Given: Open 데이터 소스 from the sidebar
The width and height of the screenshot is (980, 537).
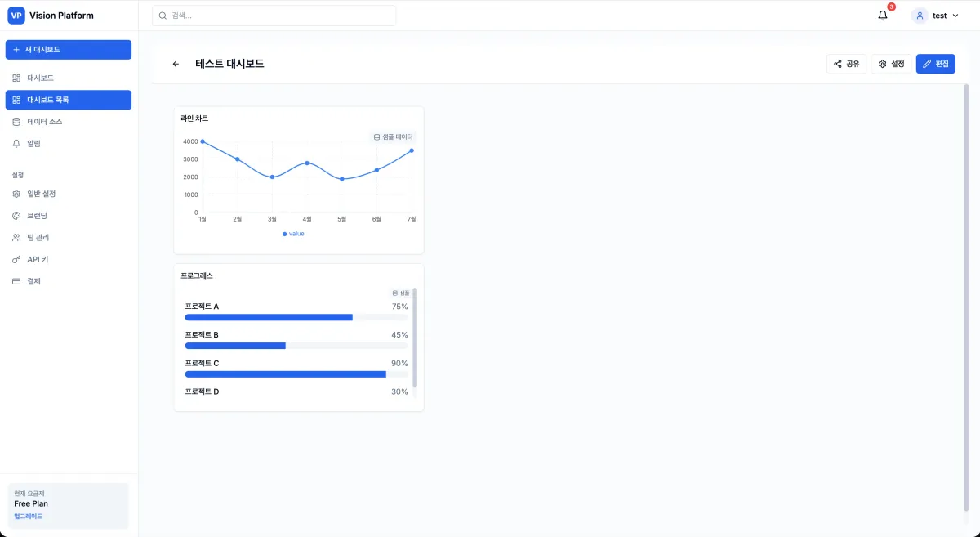Looking at the screenshot, I should [x=44, y=122].
